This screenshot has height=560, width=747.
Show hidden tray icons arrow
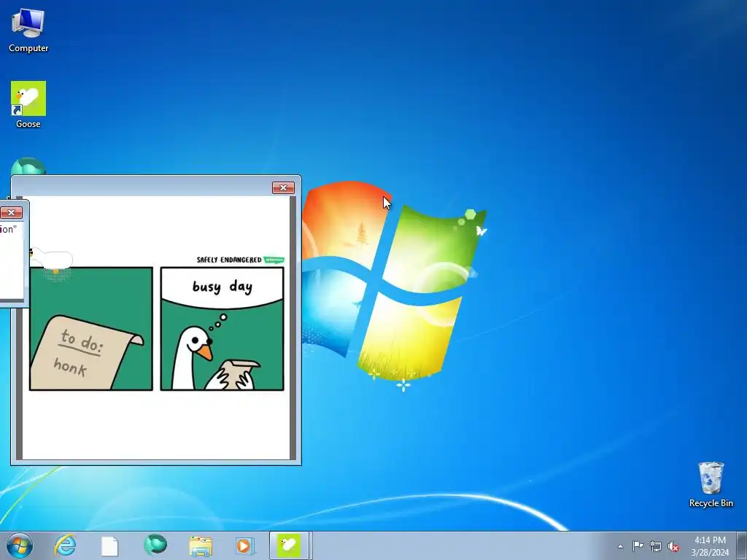click(x=620, y=546)
